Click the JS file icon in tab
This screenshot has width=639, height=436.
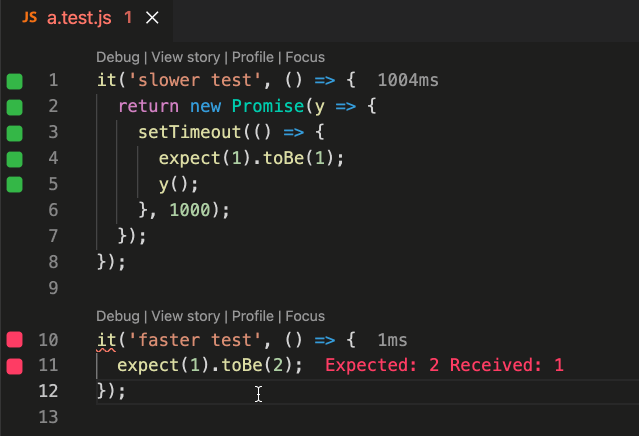click(29, 18)
